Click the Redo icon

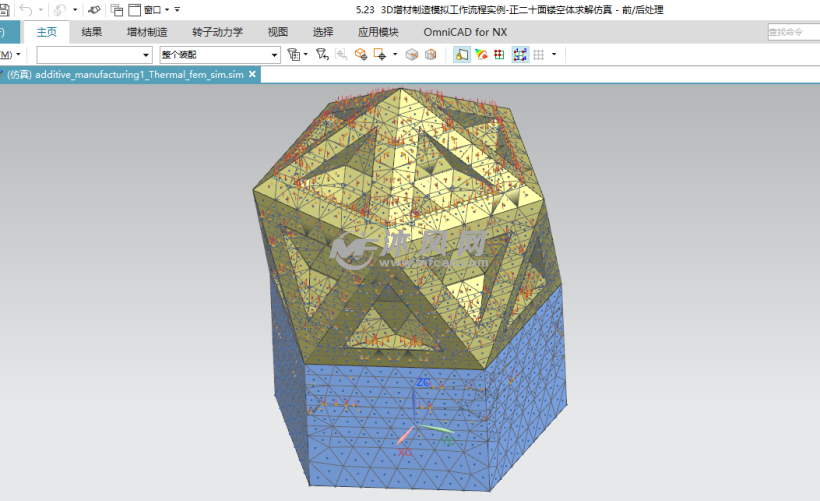60,10
